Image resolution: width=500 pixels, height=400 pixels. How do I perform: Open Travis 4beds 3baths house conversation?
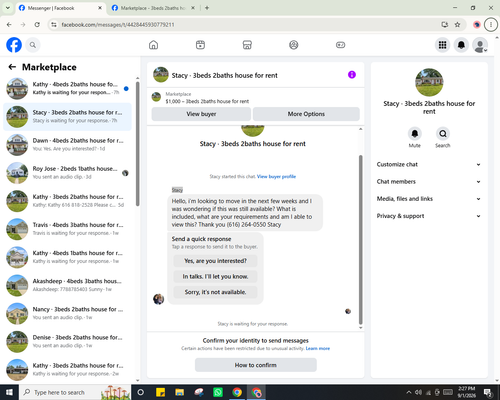pos(67,229)
